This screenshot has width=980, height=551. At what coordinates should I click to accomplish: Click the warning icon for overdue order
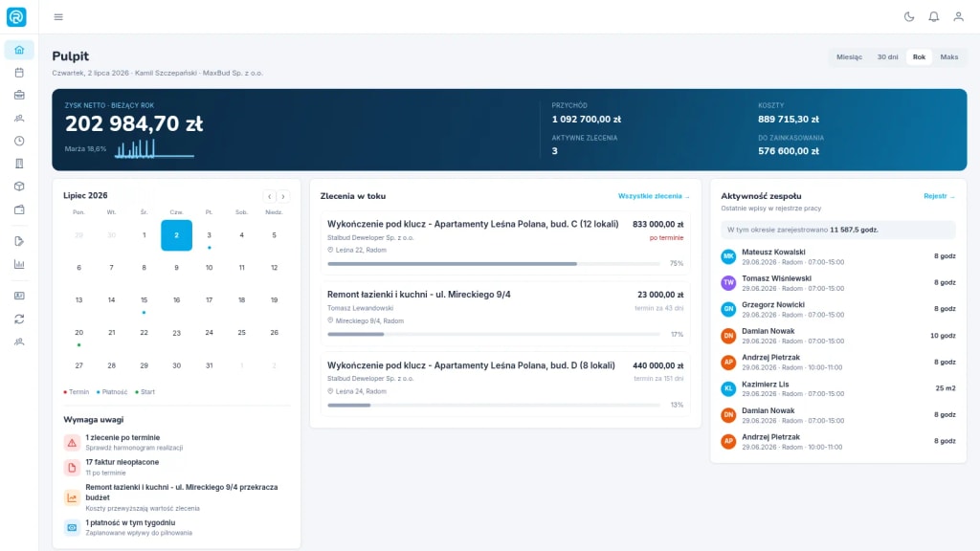tap(72, 443)
